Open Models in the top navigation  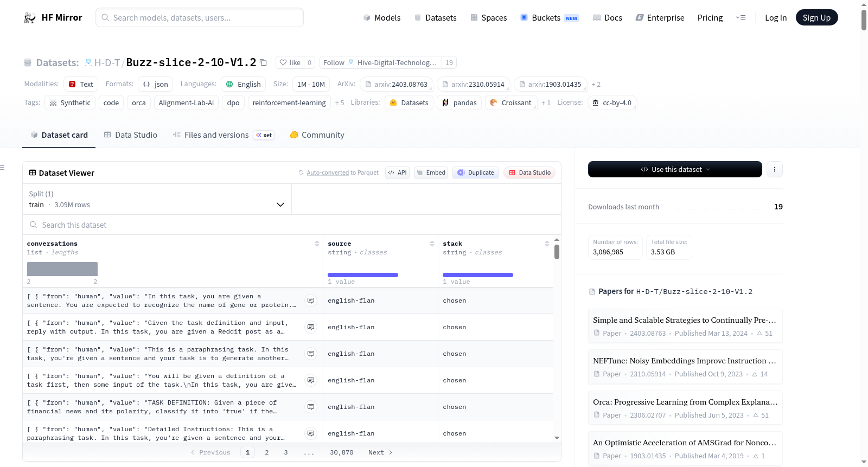(382, 18)
